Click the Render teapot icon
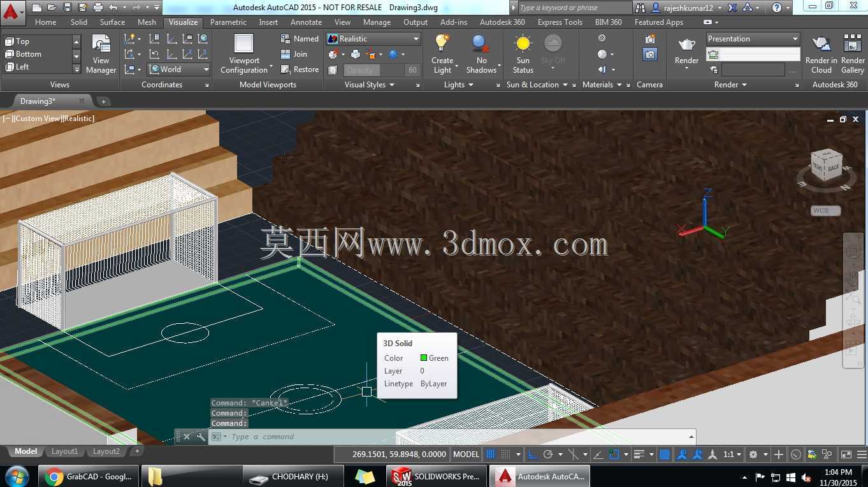The width and height of the screenshot is (868, 487). click(x=686, y=45)
